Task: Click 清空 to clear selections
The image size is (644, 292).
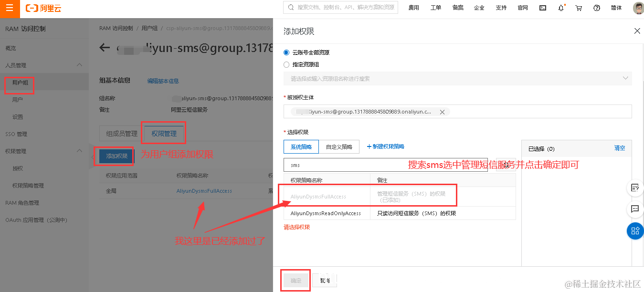Action: click(x=620, y=148)
